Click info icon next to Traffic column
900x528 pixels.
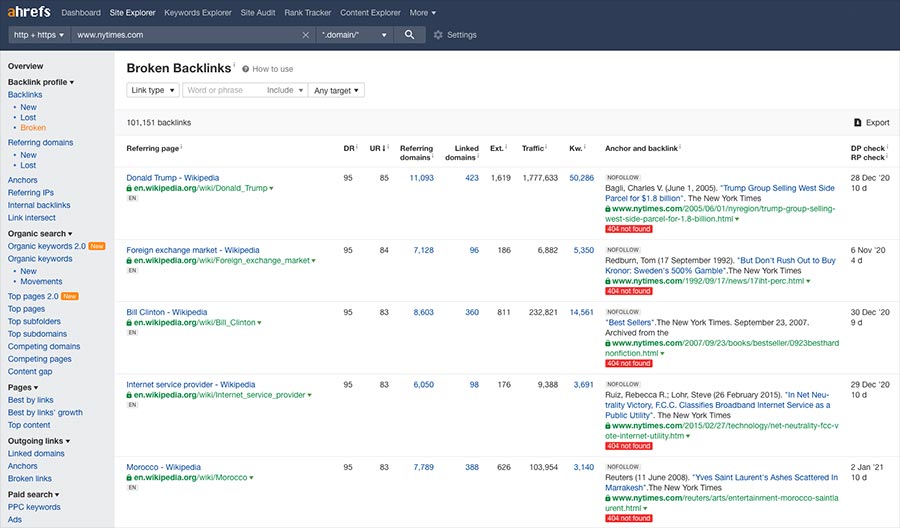[x=546, y=147]
